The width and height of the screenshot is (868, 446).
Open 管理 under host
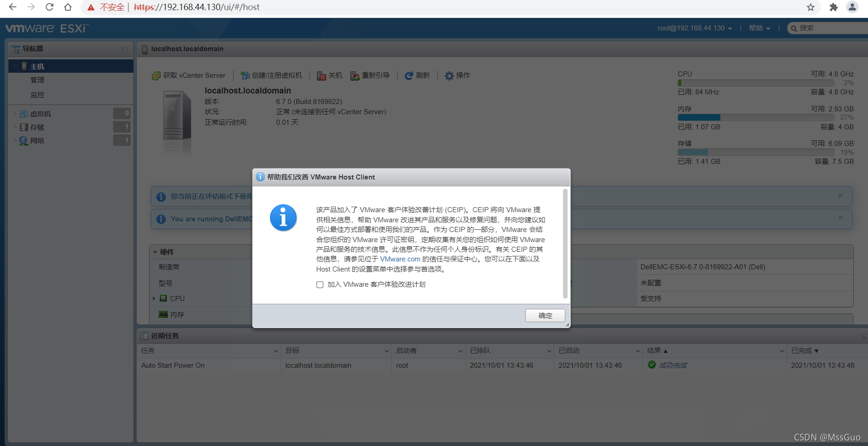coord(37,80)
